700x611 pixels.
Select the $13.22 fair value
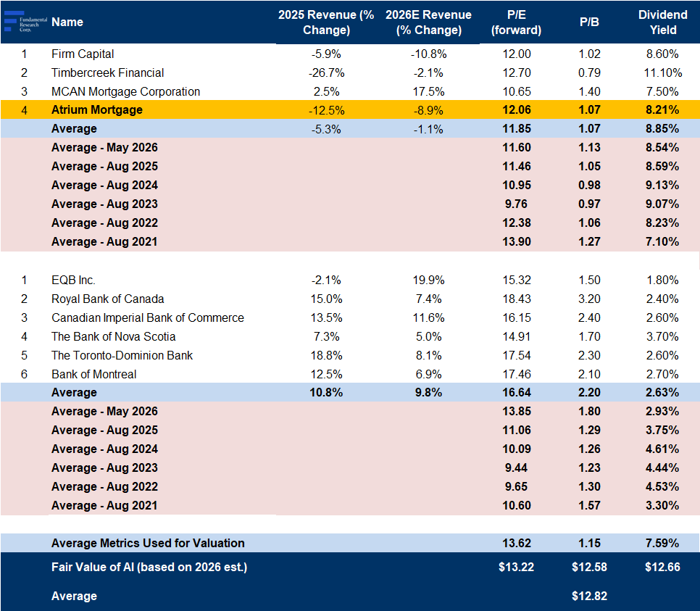point(516,568)
